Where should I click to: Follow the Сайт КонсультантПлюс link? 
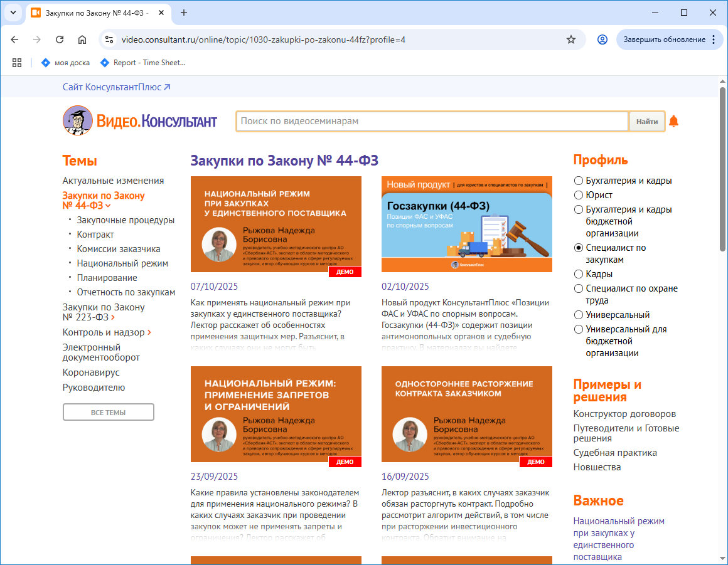point(116,87)
